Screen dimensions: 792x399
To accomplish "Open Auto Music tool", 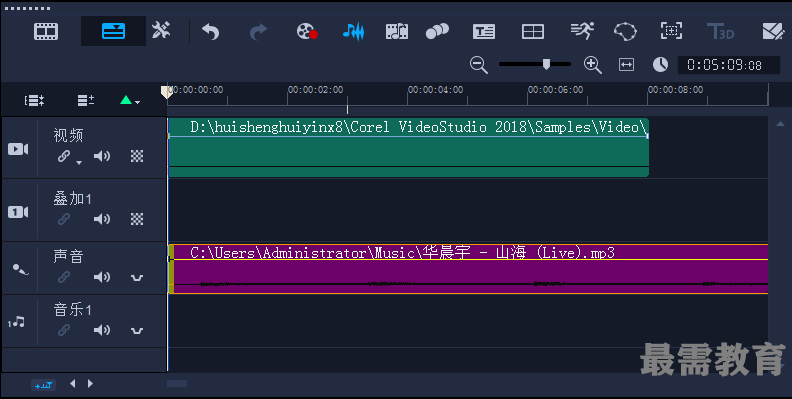I will 397,31.
